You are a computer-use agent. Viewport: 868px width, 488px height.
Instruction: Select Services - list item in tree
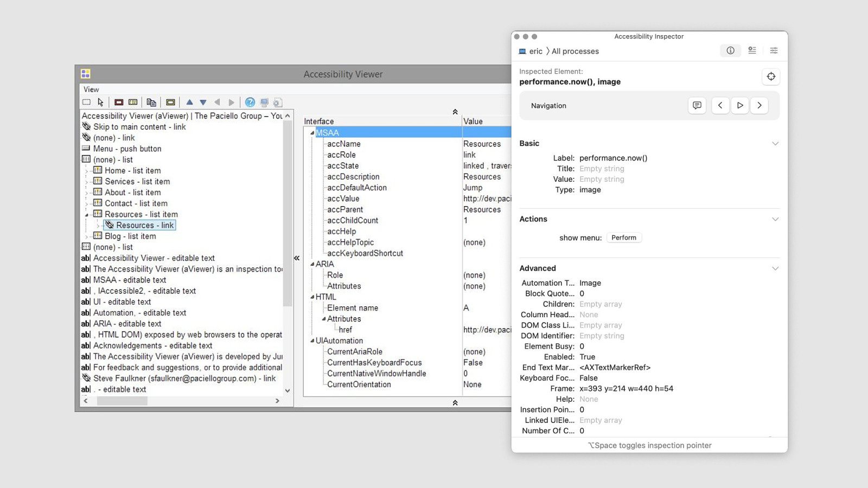click(137, 182)
